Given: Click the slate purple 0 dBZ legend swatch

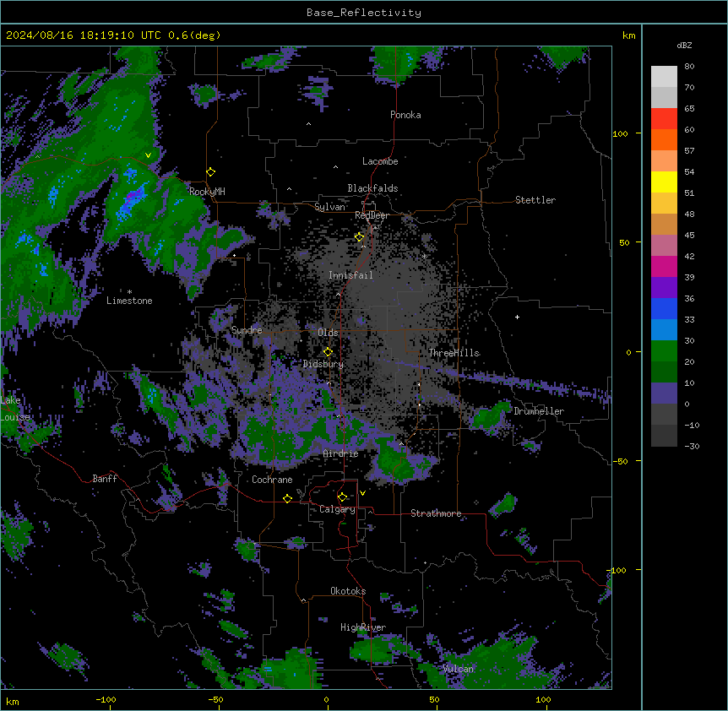Looking at the screenshot, I should point(664,393).
